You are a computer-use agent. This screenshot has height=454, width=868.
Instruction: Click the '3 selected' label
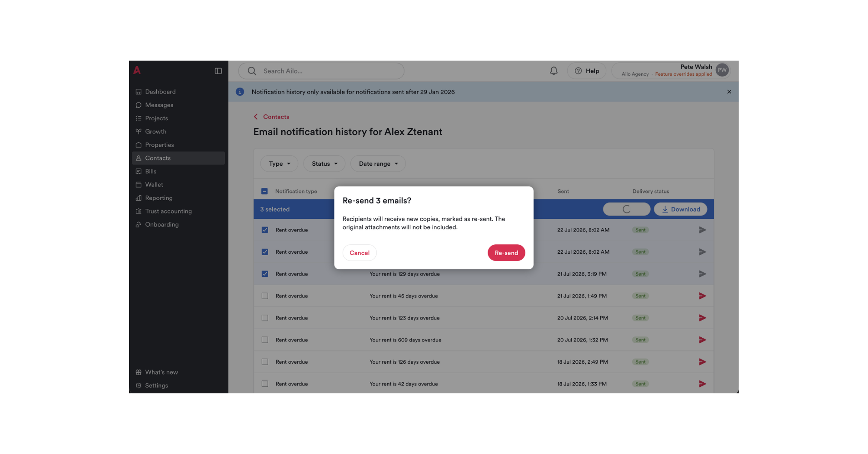pos(274,209)
